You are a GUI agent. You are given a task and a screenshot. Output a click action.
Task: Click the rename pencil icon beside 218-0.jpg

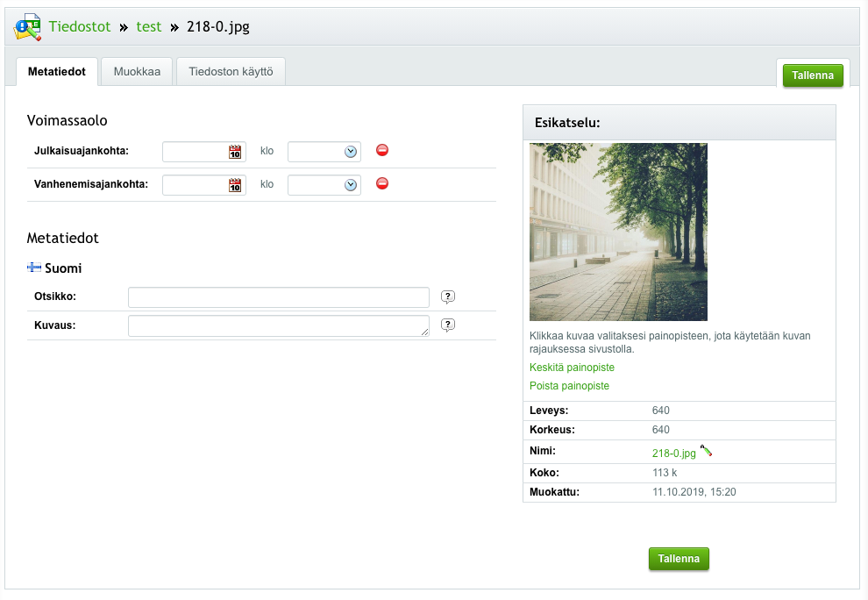point(706,451)
